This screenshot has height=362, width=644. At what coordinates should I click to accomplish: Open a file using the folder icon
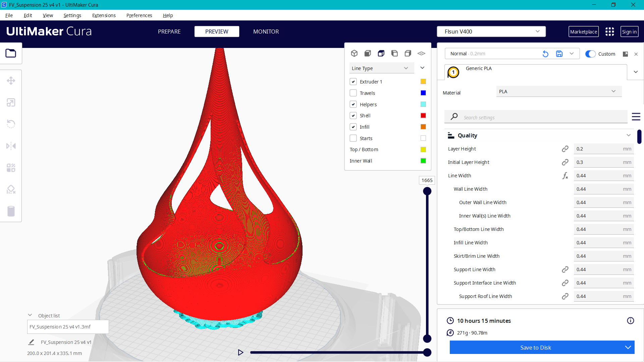point(11,53)
